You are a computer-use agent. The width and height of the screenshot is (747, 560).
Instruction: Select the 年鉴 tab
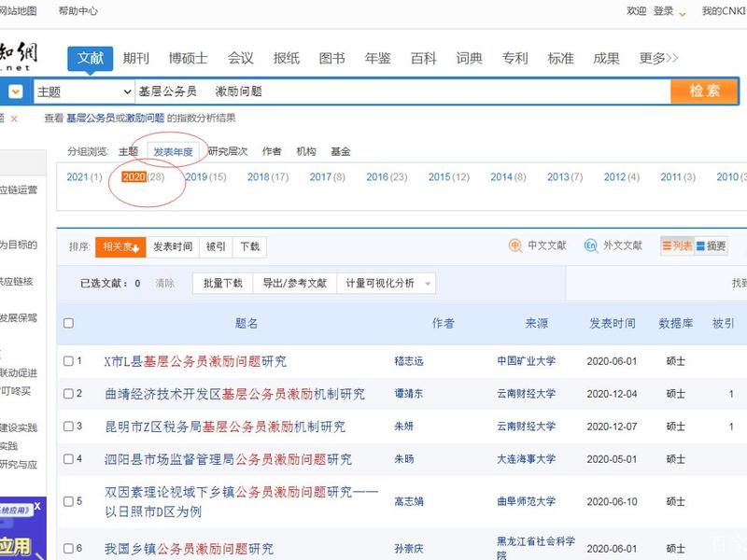click(x=378, y=58)
